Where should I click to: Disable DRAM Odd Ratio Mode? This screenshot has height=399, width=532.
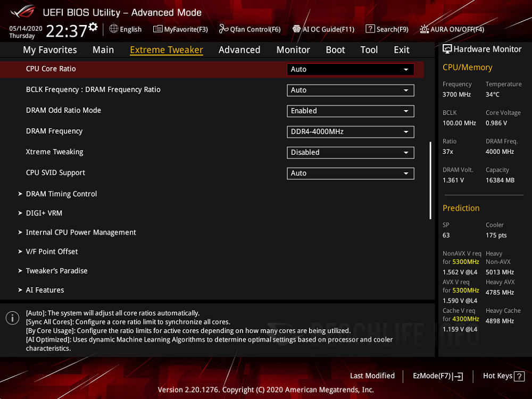350,111
